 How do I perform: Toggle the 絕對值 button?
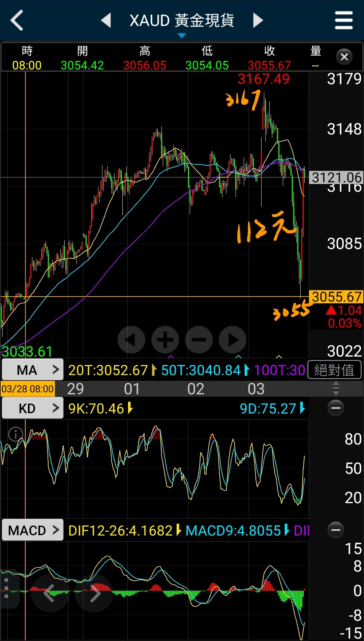tap(334, 370)
